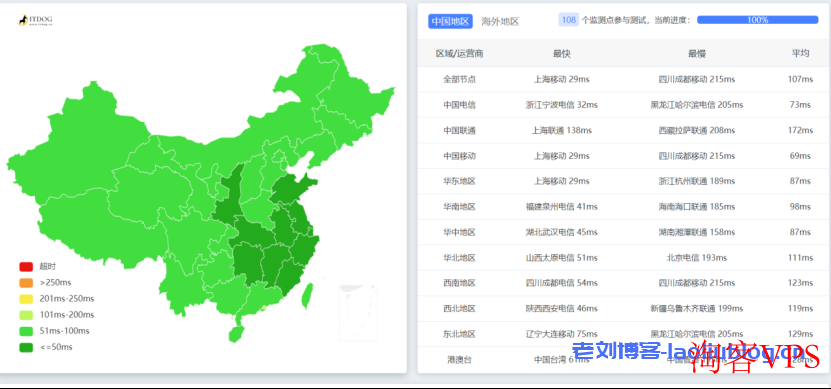
Task: Click Taiwan island on the map
Action: 307,296
